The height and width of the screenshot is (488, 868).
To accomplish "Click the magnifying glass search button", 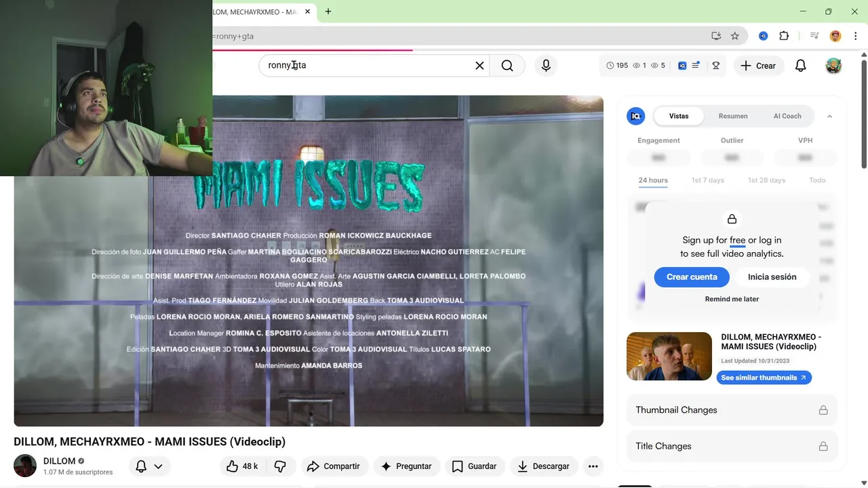I will [507, 66].
